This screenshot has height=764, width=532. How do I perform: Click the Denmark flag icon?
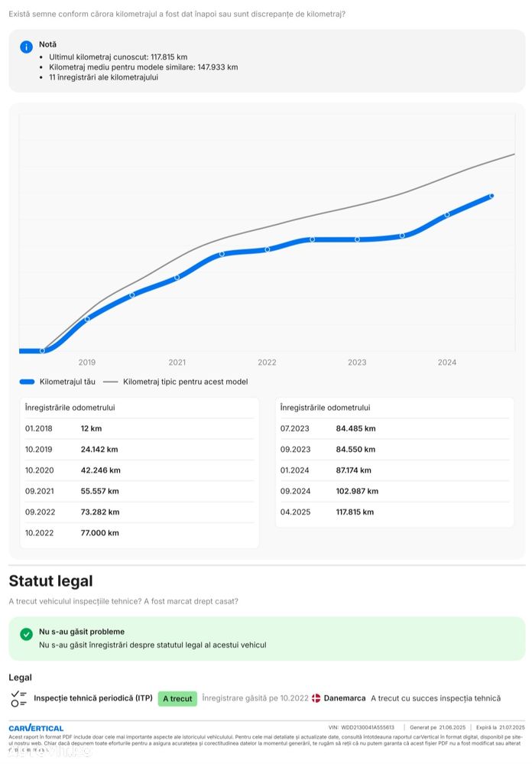point(316,698)
